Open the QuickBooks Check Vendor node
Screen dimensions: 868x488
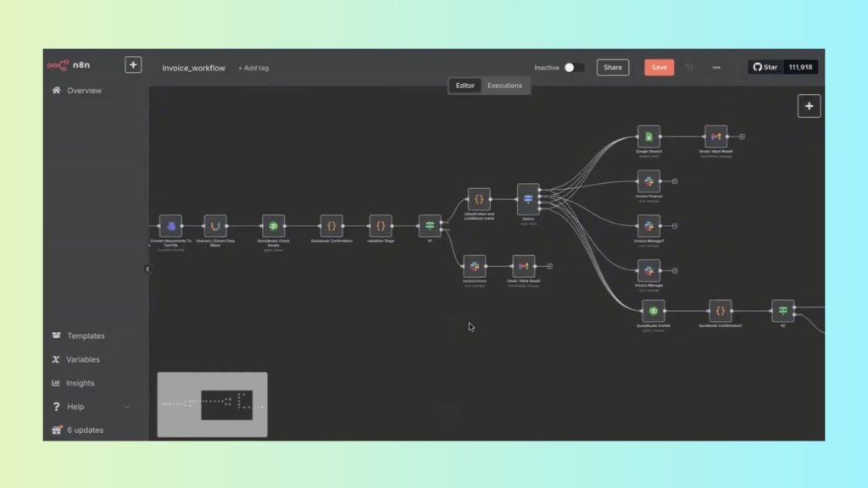pyautogui.click(x=273, y=226)
